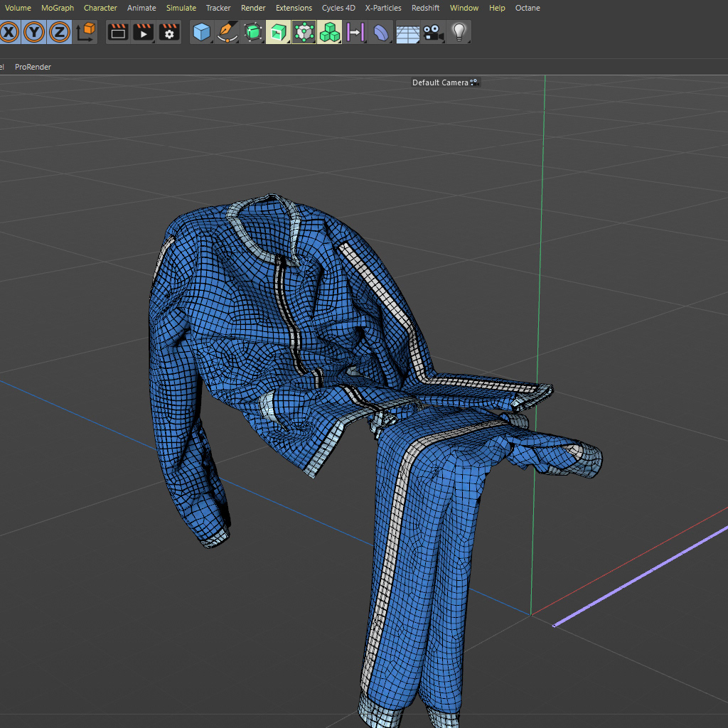Open the Redshift menu
The image size is (728, 728).
point(425,8)
